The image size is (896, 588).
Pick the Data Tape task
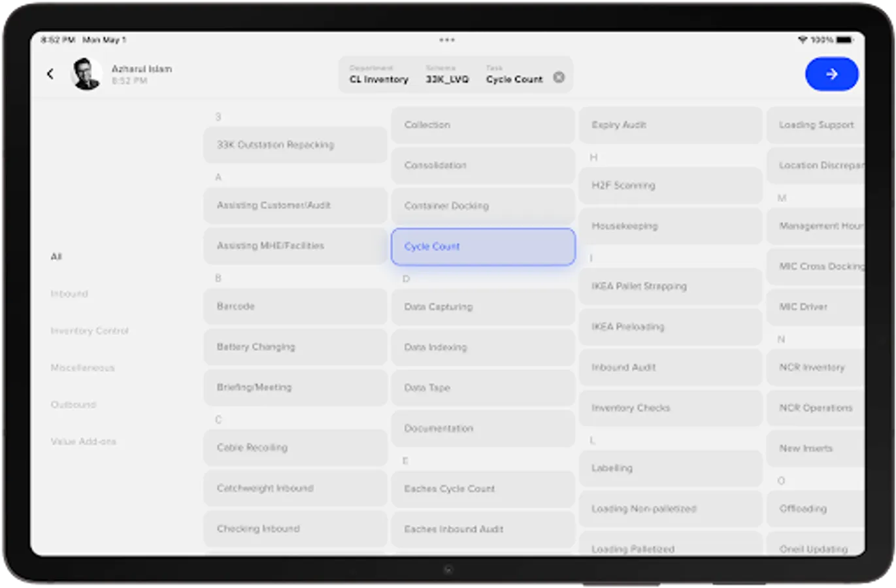click(483, 387)
